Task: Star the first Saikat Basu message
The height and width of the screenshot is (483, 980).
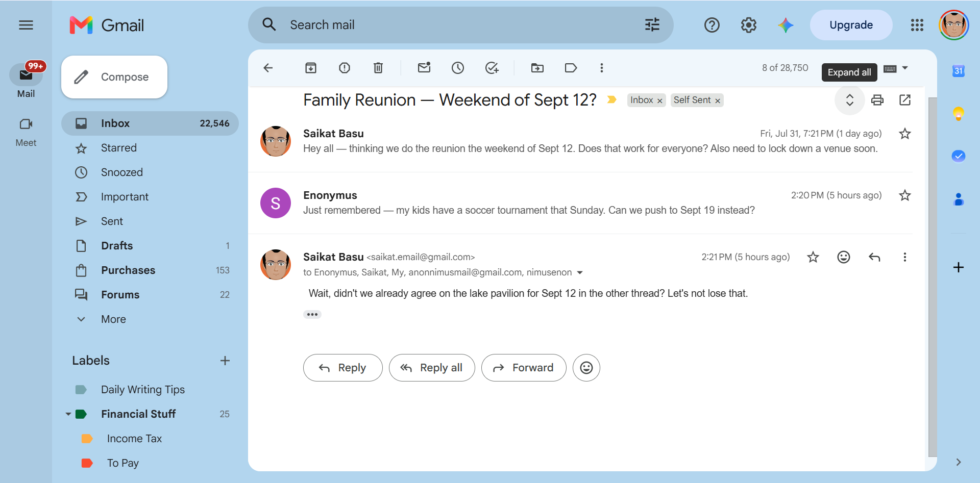Action: click(905, 134)
